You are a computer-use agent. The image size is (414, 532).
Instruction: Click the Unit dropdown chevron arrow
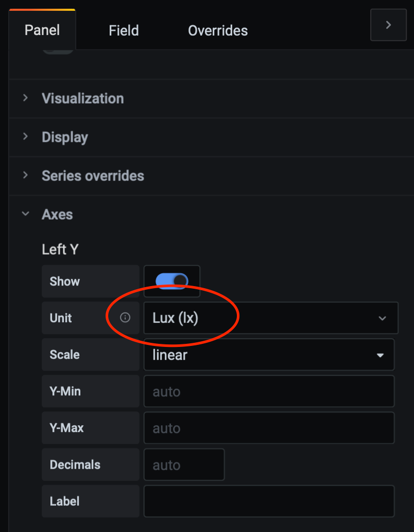pos(382,318)
